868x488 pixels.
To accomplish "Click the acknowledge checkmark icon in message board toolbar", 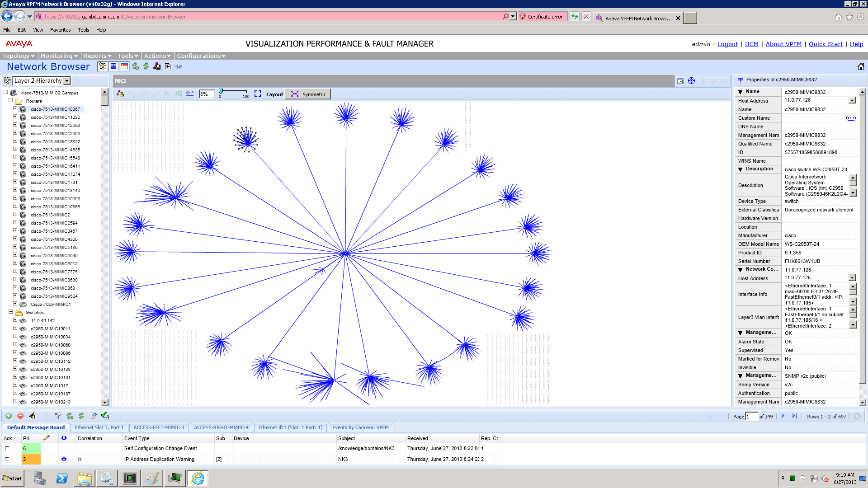I will [x=105, y=416].
